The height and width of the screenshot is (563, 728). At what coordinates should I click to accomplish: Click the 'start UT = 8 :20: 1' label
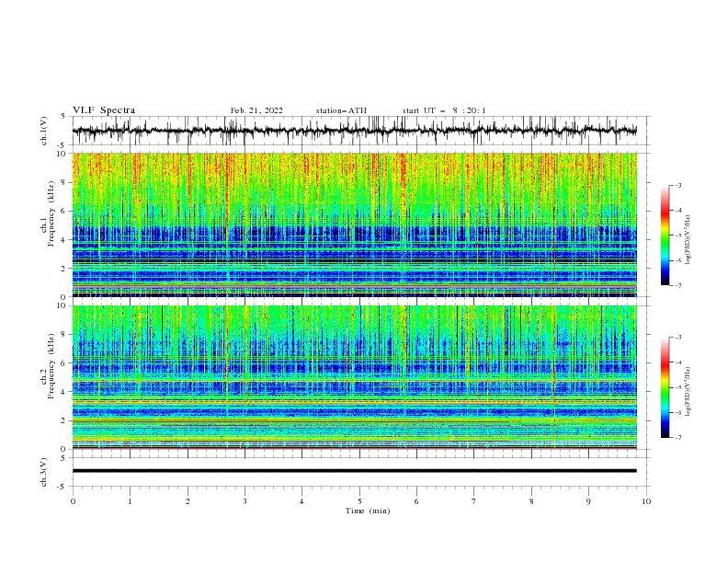pyautogui.click(x=444, y=110)
